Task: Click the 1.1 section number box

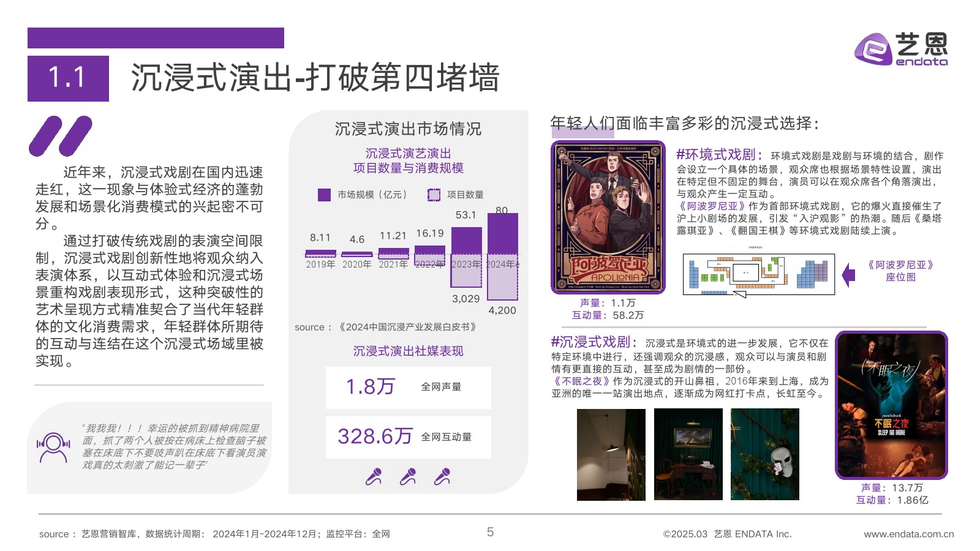Action: coord(68,78)
